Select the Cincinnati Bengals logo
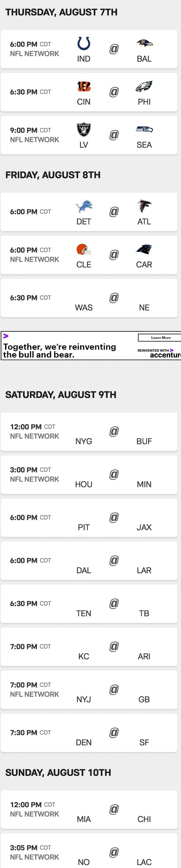This screenshot has width=181, height=868. [84, 87]
